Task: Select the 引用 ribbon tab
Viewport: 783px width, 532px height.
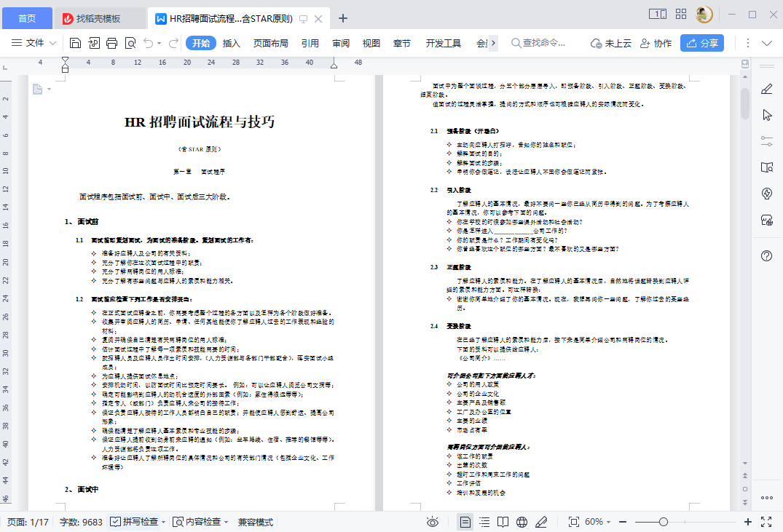Action: [x=310, y=44]
